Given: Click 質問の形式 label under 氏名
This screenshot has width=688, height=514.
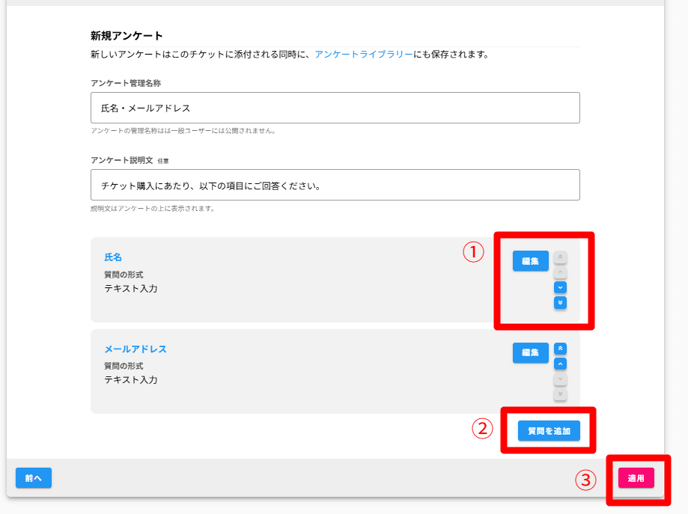Looking at the screenshot, I should (x=124, y=275).
